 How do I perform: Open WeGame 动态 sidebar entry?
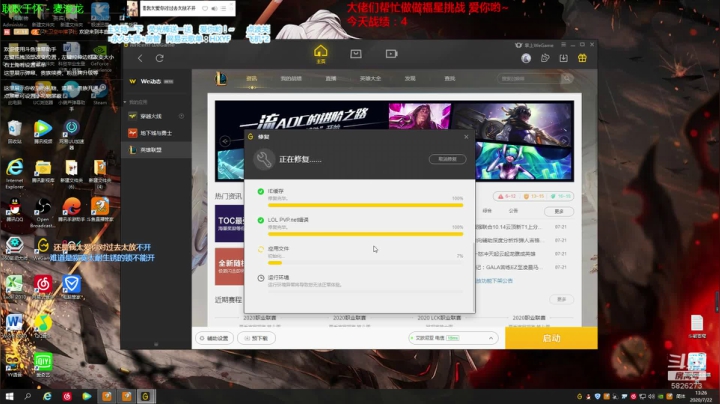(156, 81)
